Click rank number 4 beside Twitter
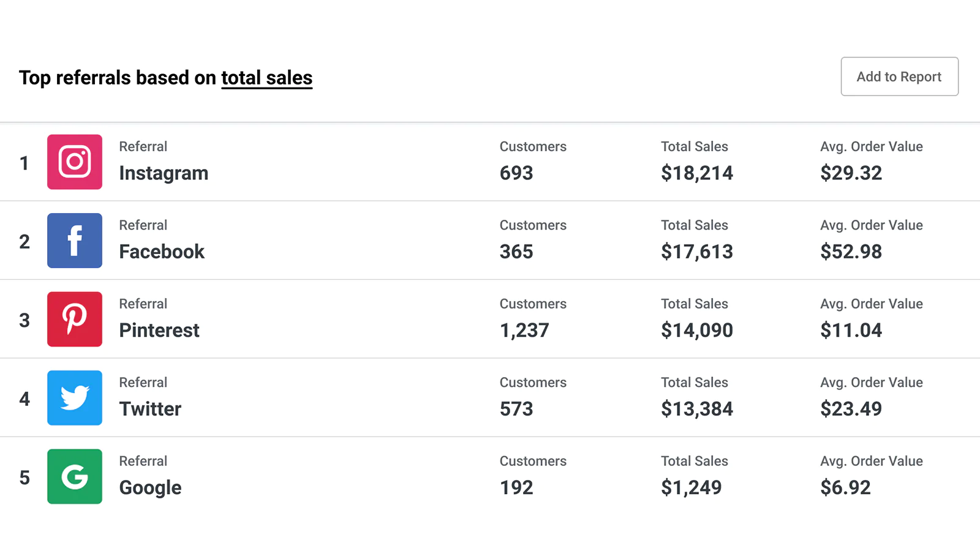 24,399
